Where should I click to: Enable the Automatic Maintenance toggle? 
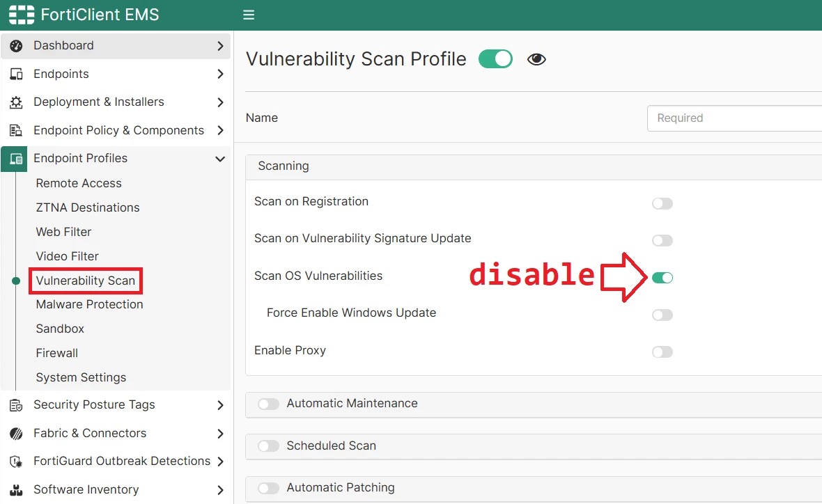click(268, 404)
